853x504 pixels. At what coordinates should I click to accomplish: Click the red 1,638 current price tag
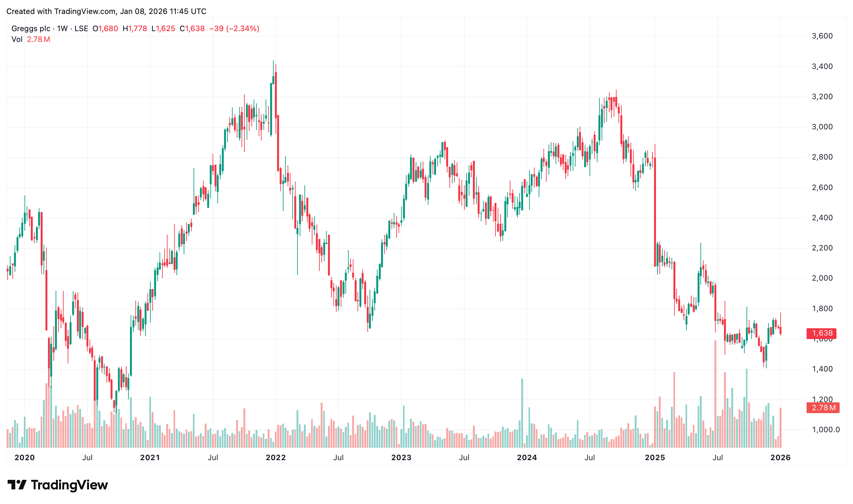pyautogui.click(x=822, y=333)
